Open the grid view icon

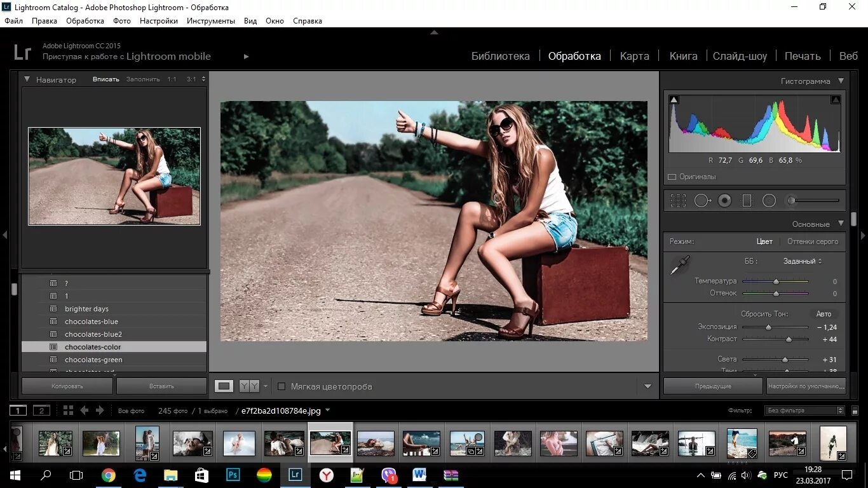click(x=68, y=410)
